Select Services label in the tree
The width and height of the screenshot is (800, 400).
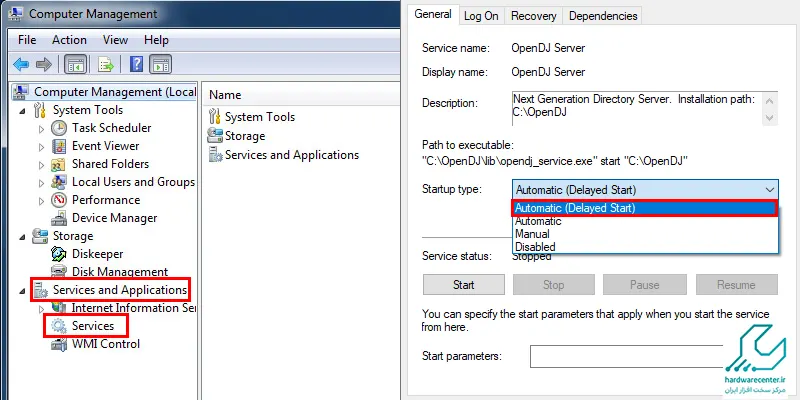coord(93,326)
